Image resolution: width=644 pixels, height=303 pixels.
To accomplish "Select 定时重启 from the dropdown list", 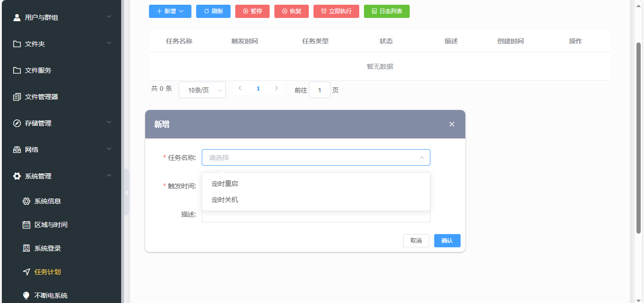I will pyautogui.click(x=224, y=184).
